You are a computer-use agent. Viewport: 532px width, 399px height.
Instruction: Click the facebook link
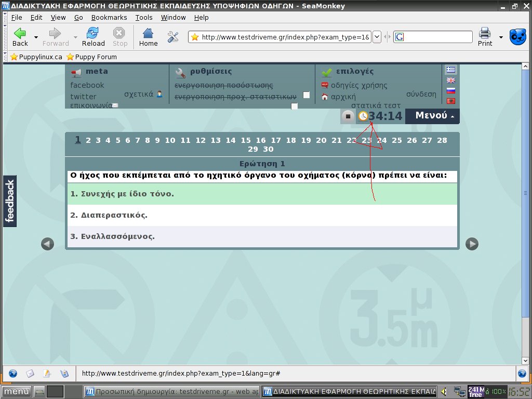click(x=87, y=85)
